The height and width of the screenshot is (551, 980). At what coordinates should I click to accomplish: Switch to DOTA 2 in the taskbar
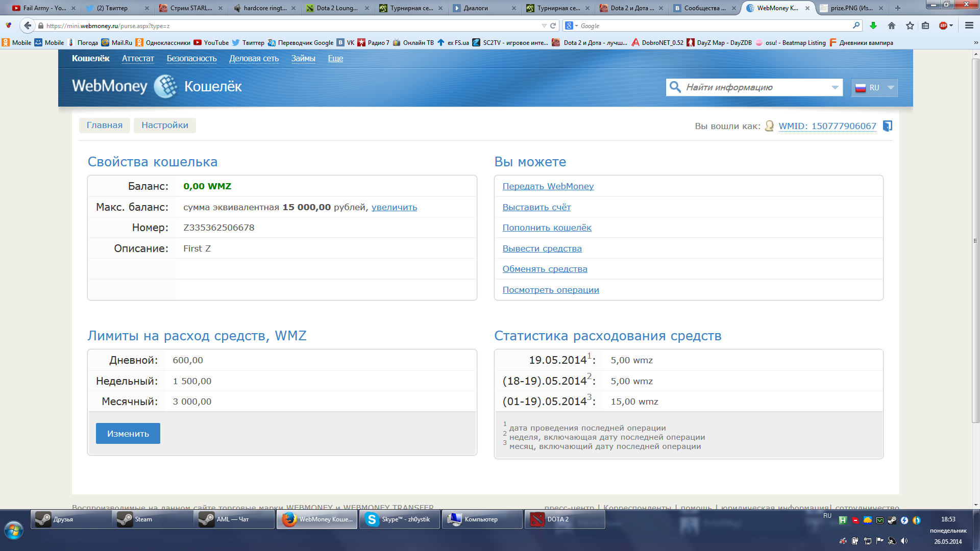pyautogui.click(x=565, y=519)
